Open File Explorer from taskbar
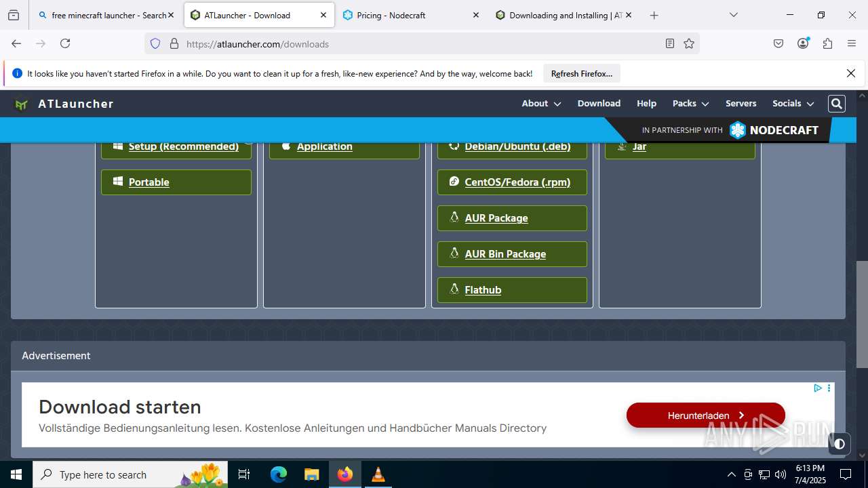Screen dimensions: 868x488 [312, 474]
